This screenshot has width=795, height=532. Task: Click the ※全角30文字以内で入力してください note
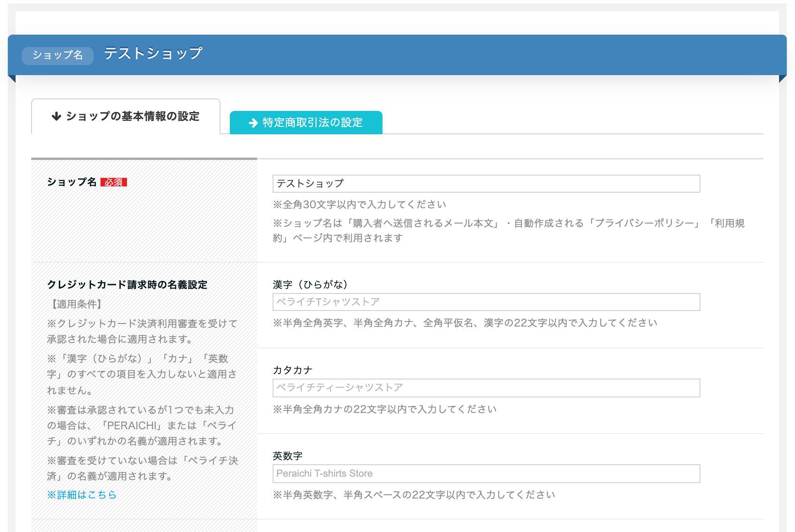360,205
